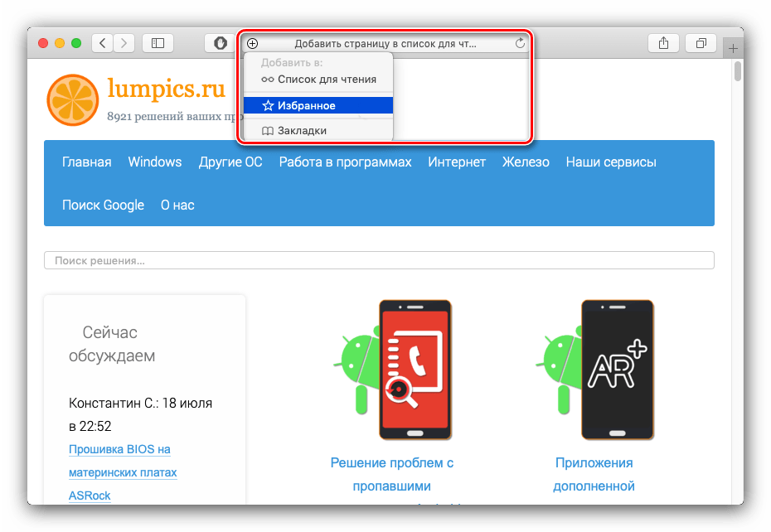
Task: Reload the page with the refresh icon
Action: pos(520,44)
